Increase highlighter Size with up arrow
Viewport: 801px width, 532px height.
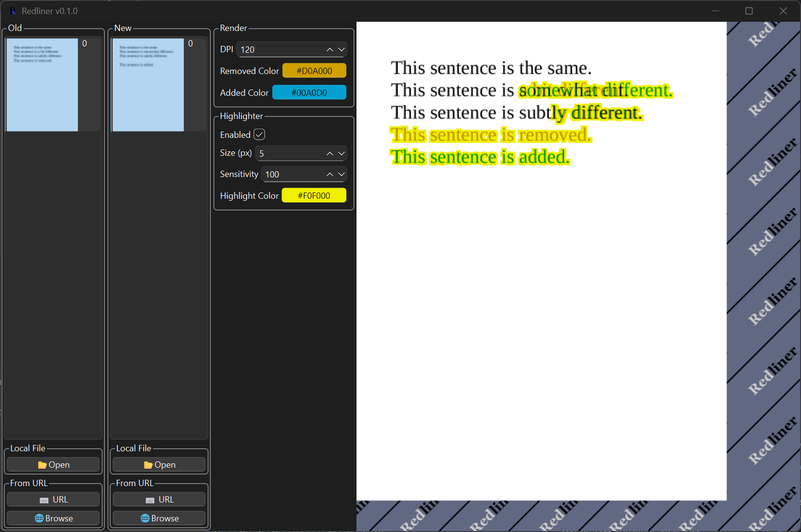[330, 153]
